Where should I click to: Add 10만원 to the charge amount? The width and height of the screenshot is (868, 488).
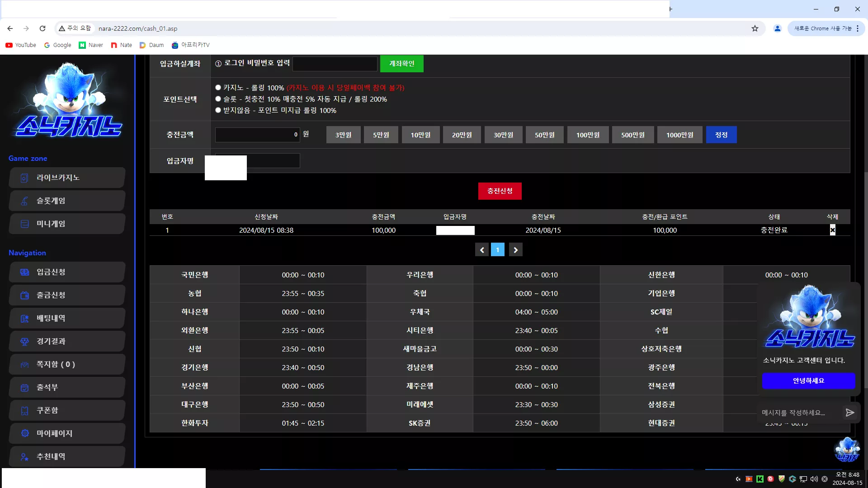click(x=421, y=135)
